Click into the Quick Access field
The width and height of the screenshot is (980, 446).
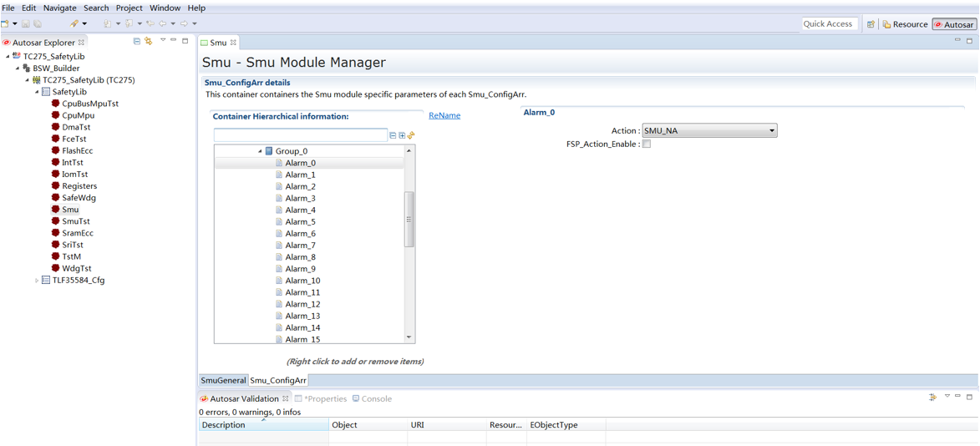(828, 23)
